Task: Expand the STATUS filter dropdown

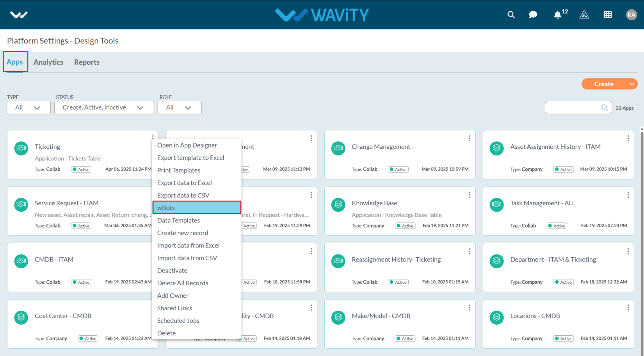Action: pos(104,108)
